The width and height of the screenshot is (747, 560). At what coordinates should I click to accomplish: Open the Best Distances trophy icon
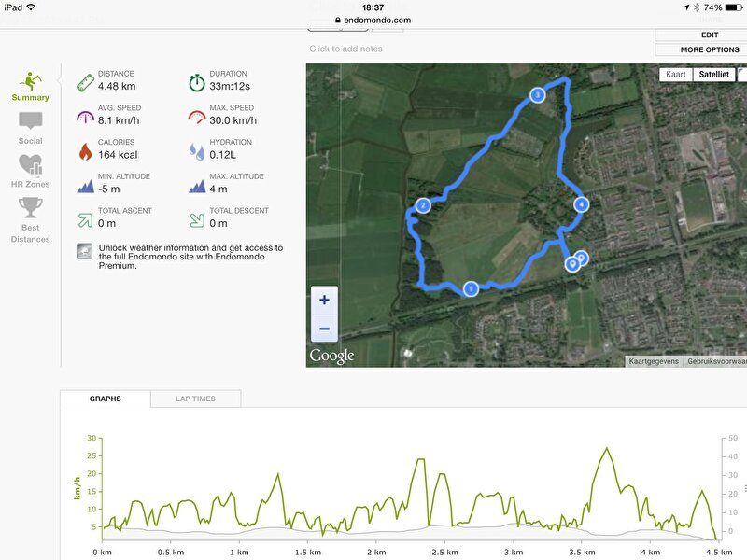coord(31,207)
